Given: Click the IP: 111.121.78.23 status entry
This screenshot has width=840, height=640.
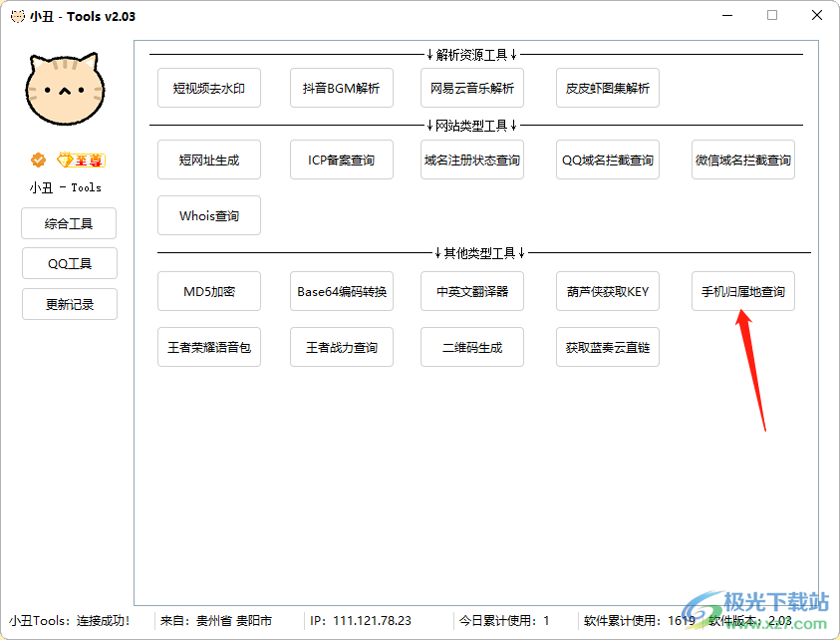Looking at the screenshot, I should tap(361, 621).
